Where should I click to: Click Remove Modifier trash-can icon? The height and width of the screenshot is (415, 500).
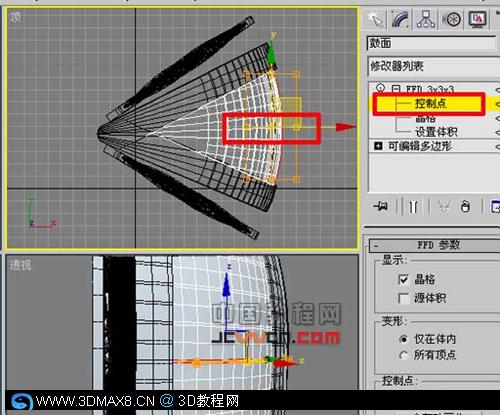466,207
